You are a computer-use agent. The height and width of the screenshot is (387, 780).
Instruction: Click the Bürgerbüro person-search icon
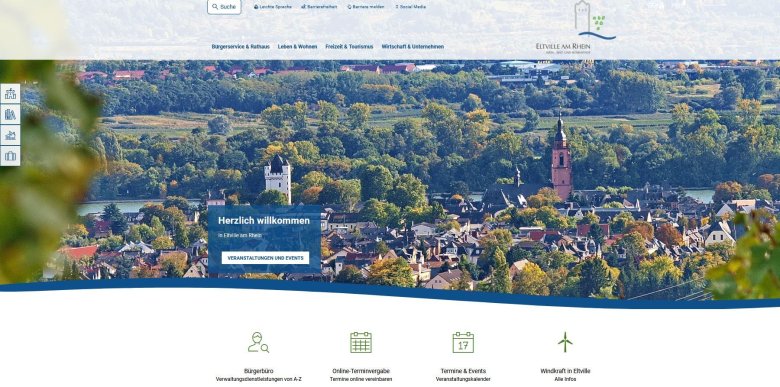pos(259,342)
